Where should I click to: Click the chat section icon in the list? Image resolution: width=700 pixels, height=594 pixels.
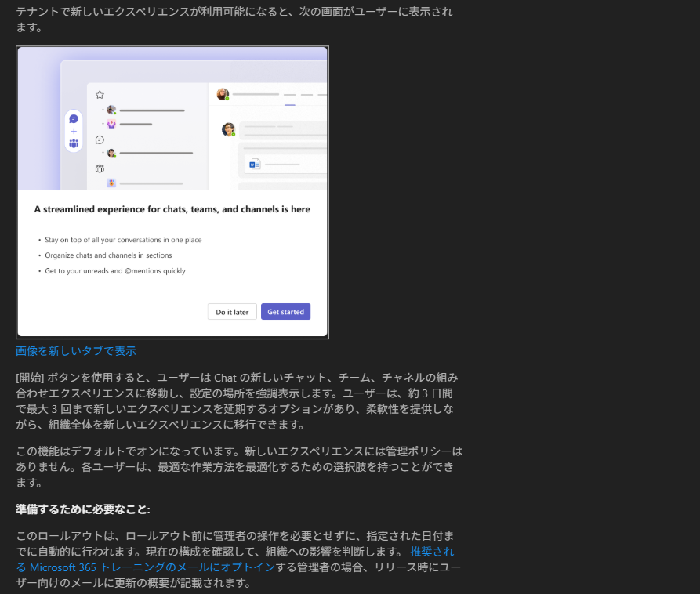(100, 140)
